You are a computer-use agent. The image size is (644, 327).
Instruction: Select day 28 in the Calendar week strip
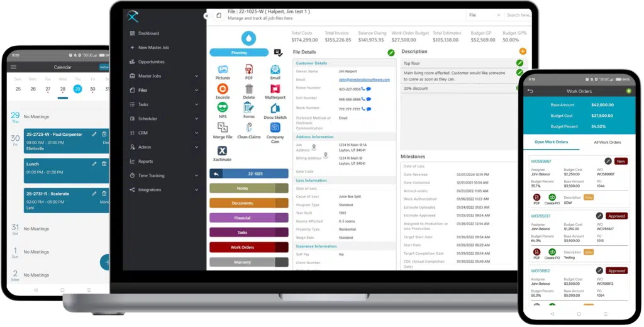click(x=63, y=89)
